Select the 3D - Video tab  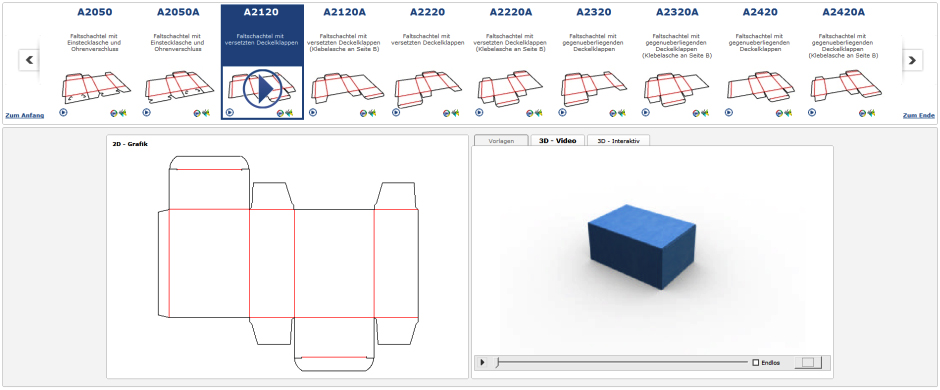point(558,141)
